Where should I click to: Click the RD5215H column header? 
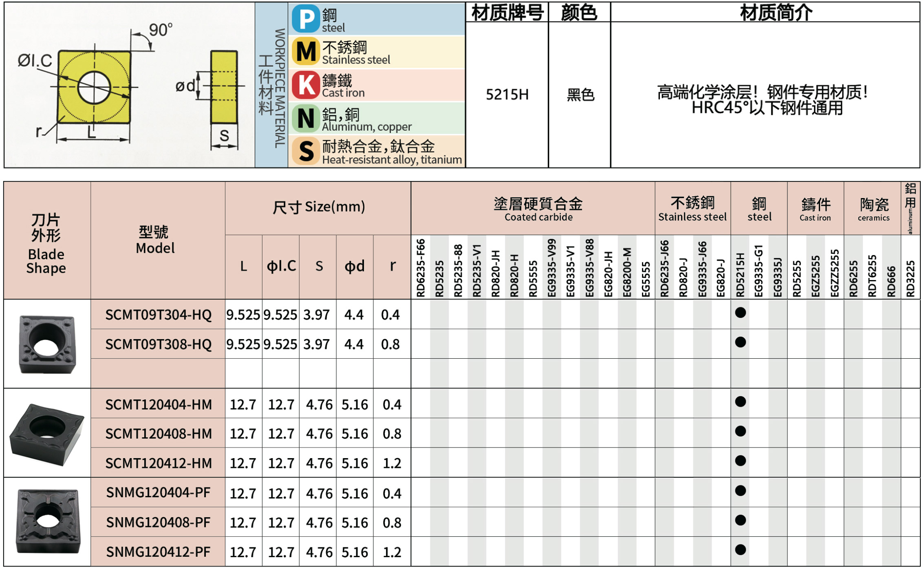740,274
